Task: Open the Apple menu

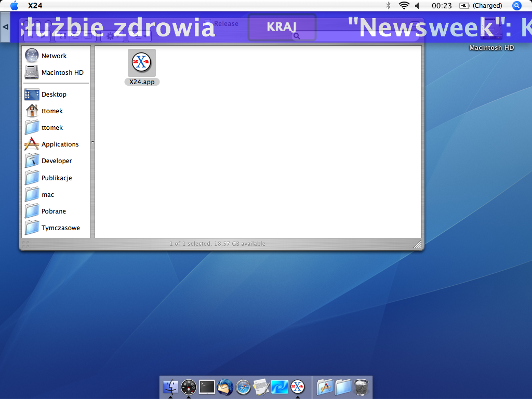Action: 14,6
